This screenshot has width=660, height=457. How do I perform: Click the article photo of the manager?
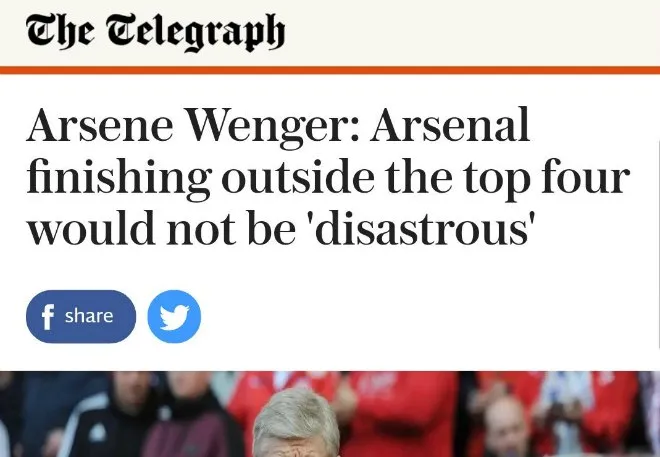[330, 414]
